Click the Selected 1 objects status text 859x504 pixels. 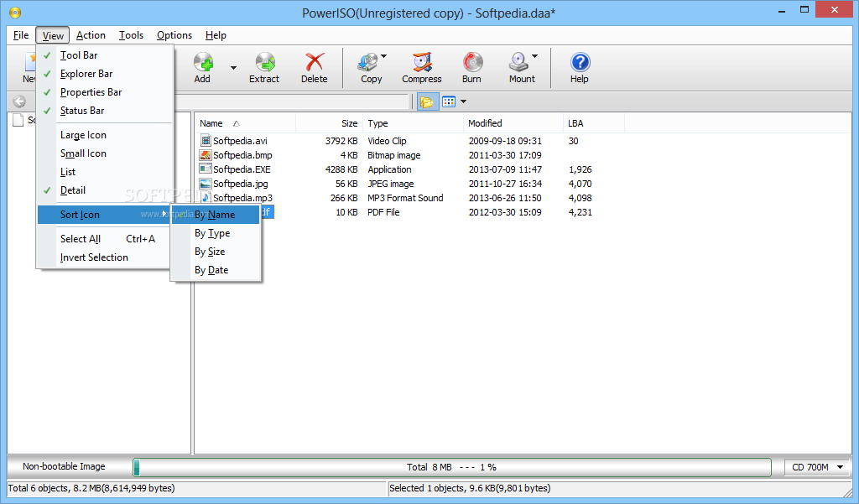click(470, 488)
